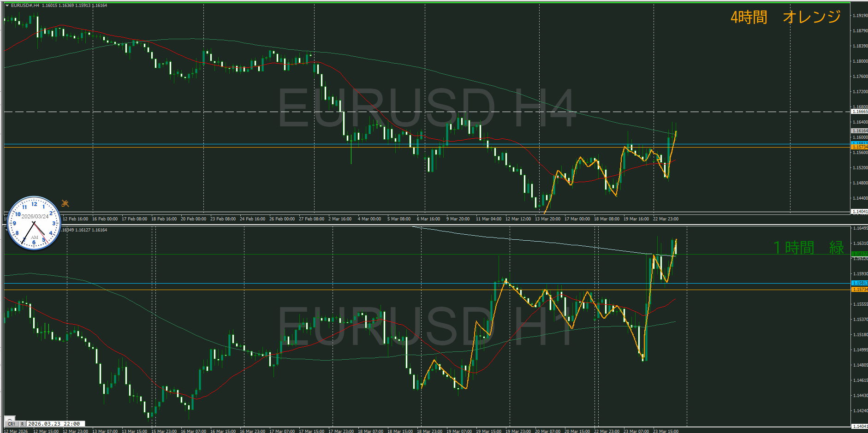Click the CR1 button at bottom left
The image size is (868, 433).
(x=11, y=424)
